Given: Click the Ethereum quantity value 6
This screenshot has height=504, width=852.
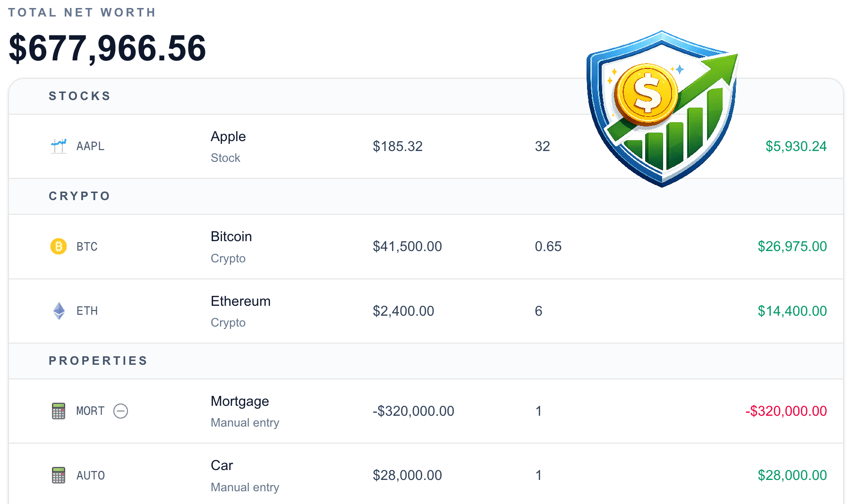Looking at the screenshot, I should [538, 311].
